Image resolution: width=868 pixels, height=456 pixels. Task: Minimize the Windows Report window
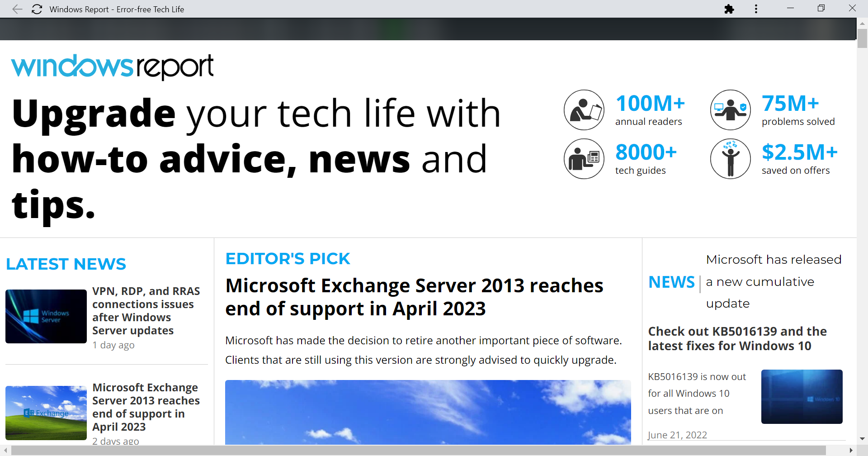790,9
